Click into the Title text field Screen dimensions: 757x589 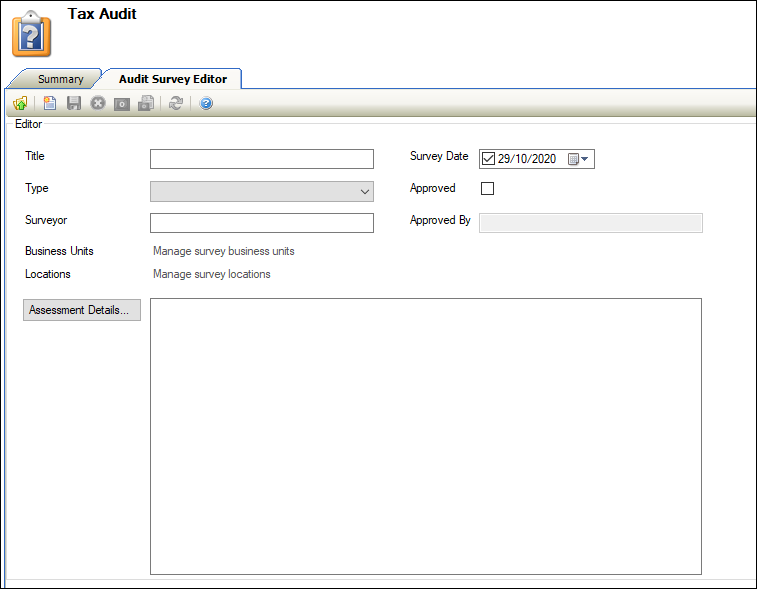point(261,159)
